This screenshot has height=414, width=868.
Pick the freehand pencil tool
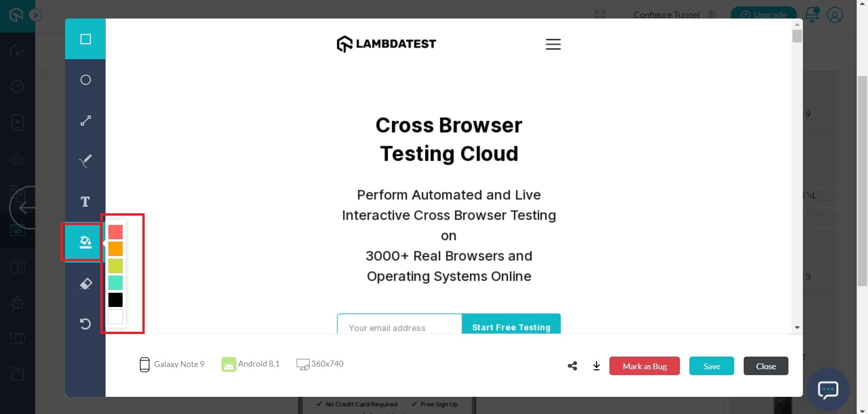pyautogui.click(x=85, y=161)
